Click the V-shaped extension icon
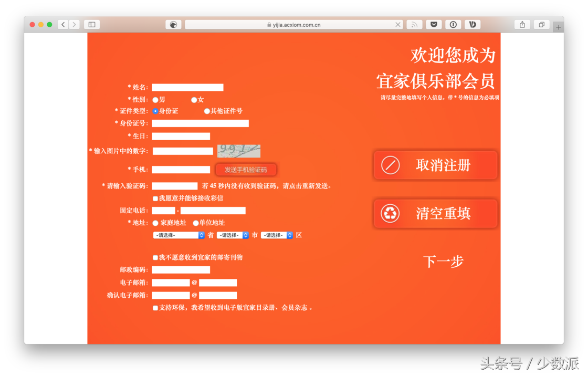Screen dimensions: 588x376 [472, 25]
